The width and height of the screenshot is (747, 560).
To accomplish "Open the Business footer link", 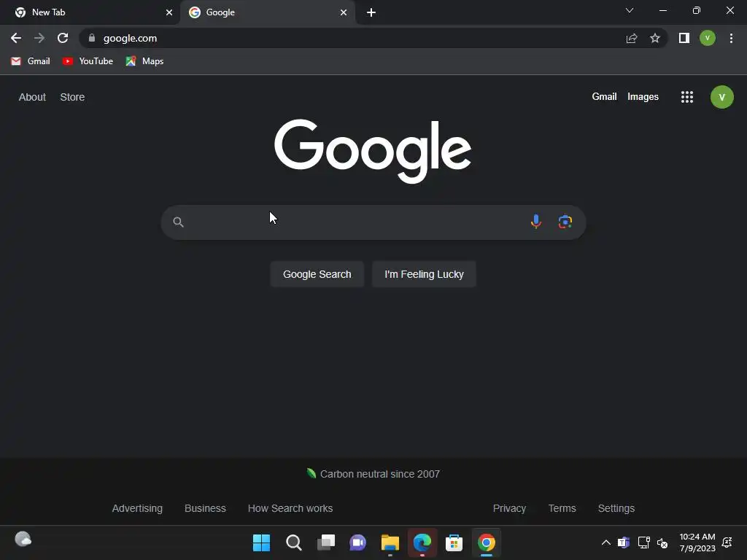I will [x=205, y=508].
